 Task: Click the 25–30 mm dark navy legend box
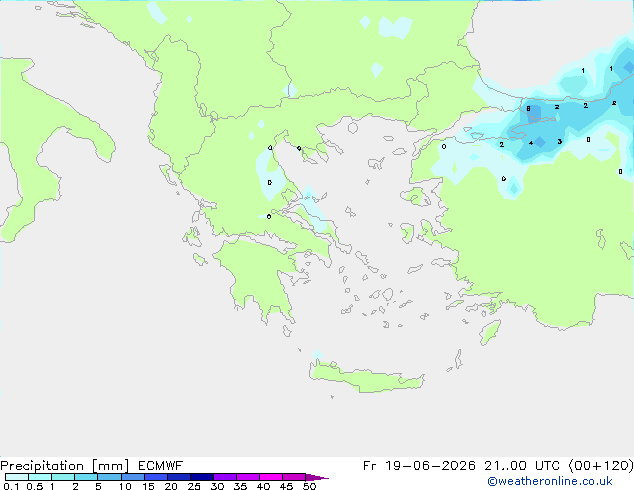pyautogui.click(x=202, y=477)
